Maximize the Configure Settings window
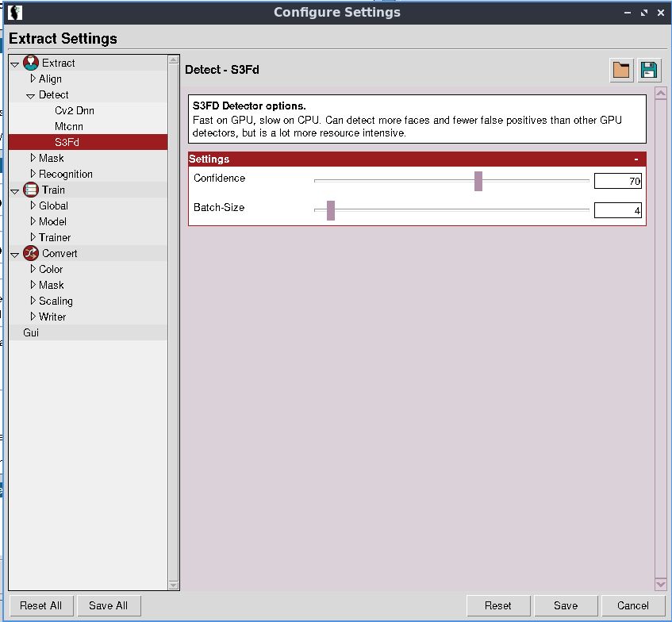 click(x=644, y=13)
